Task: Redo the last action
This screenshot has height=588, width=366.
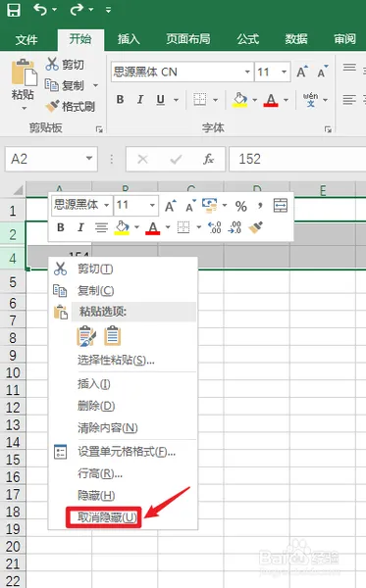Action: [x=77, y=10]
